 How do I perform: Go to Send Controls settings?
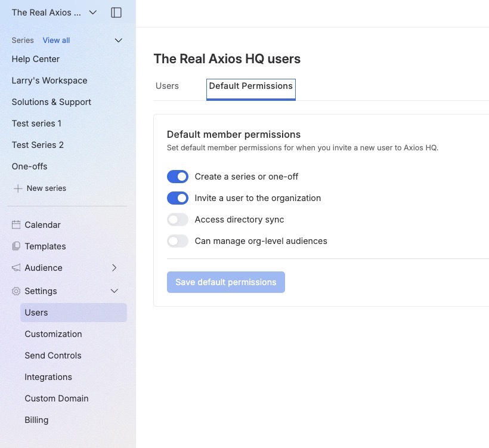(53, 356)
